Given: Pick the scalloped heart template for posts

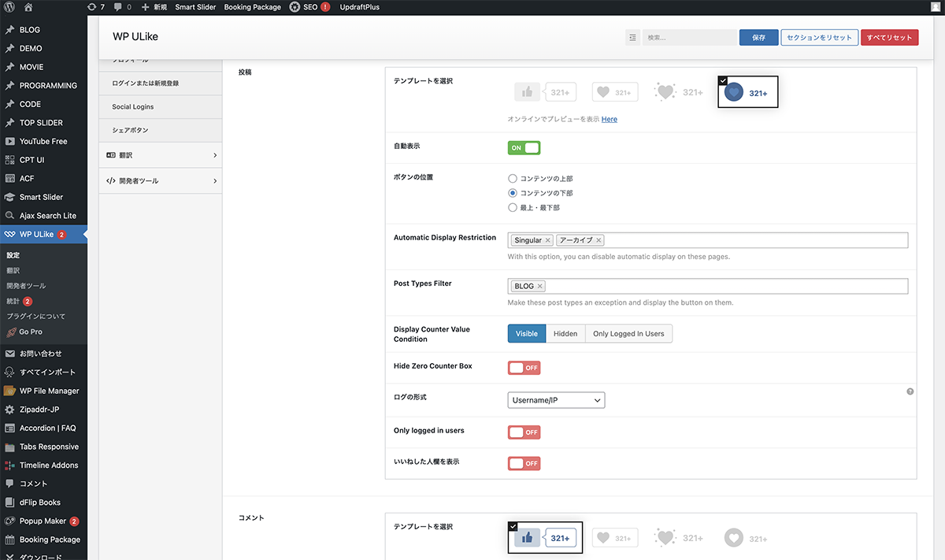Looking at the screenshot, I should click(x=679, y=92).
